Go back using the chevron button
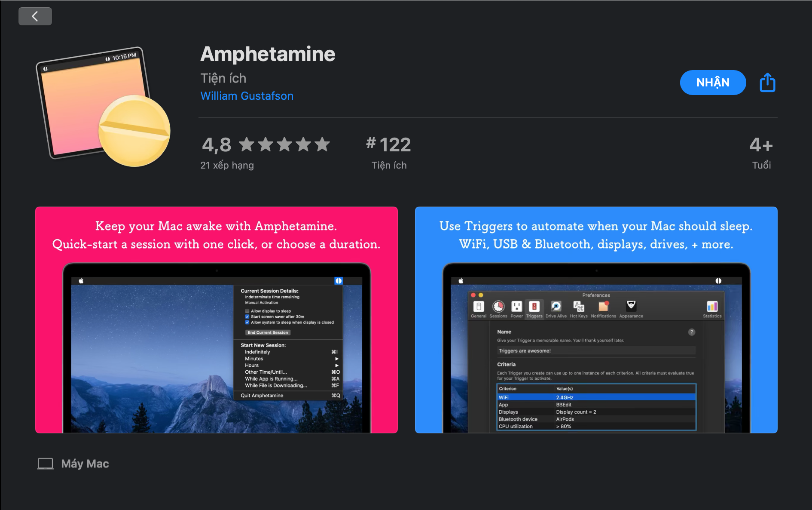The width and height of the screenshot is (812, 510). coord(35,16)
